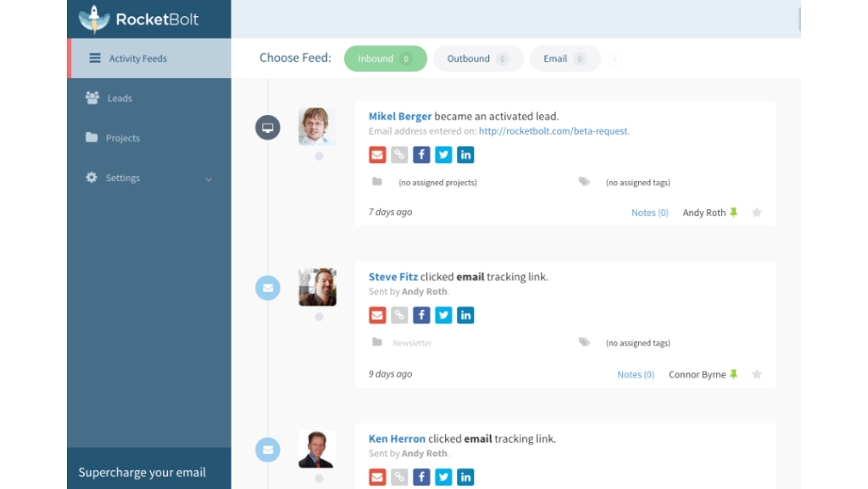
Task: Open Steve Fitz's profile photo
Action: point(317,287)
